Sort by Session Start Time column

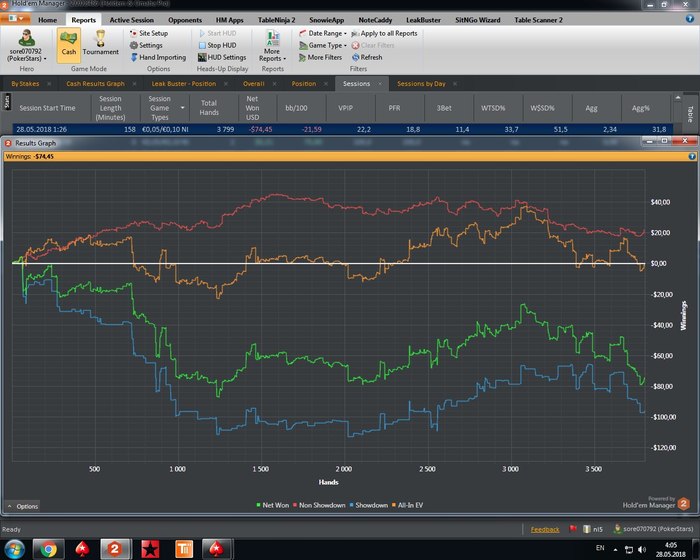[47, 108]
